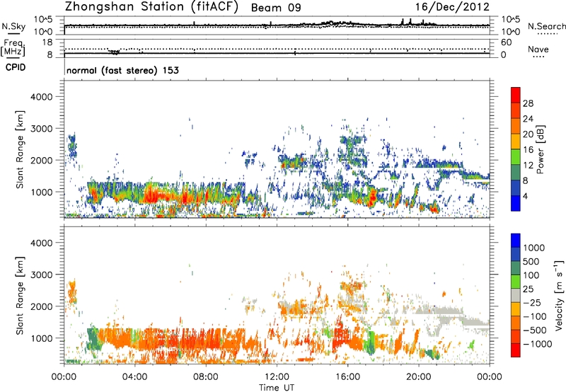Screen dimensions: 566x392
Task: Select the red bottom segment of the Velocity color bar
Action: click(516, 350)
